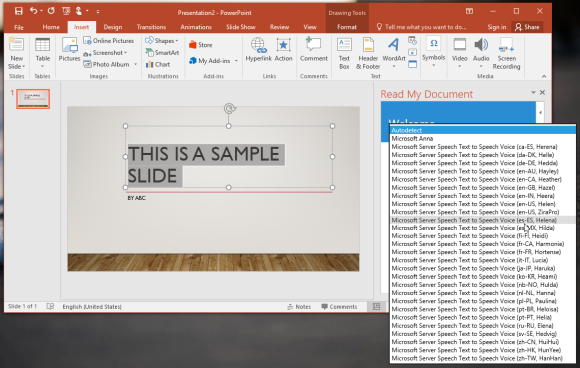The height and width of the screenshot is (368, 580).
Task: Open the Transitions tab
Action: pyautogui.click(x=151, y=27)
